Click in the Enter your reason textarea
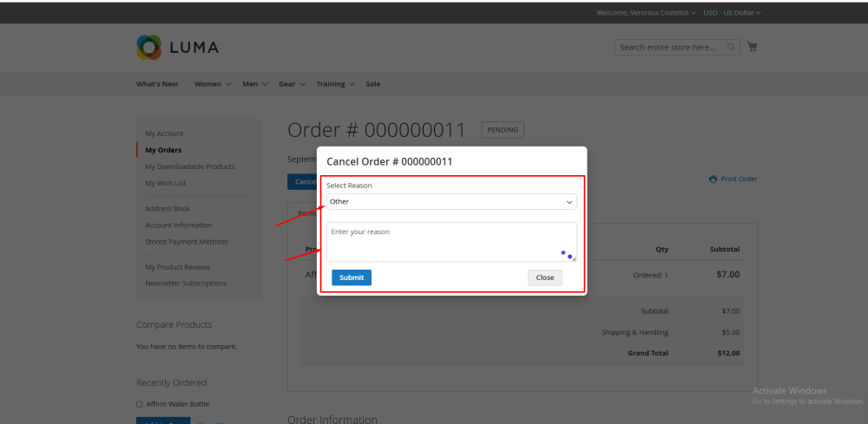The width and height of the screenshot is (868, 424). [x=451, y=242]
